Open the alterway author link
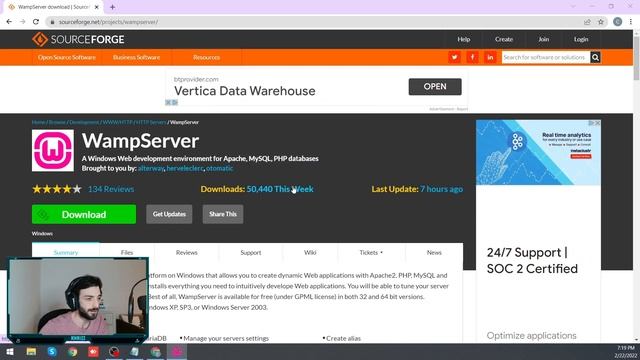This screenshot has height=360, width=640. pos(151,168)
